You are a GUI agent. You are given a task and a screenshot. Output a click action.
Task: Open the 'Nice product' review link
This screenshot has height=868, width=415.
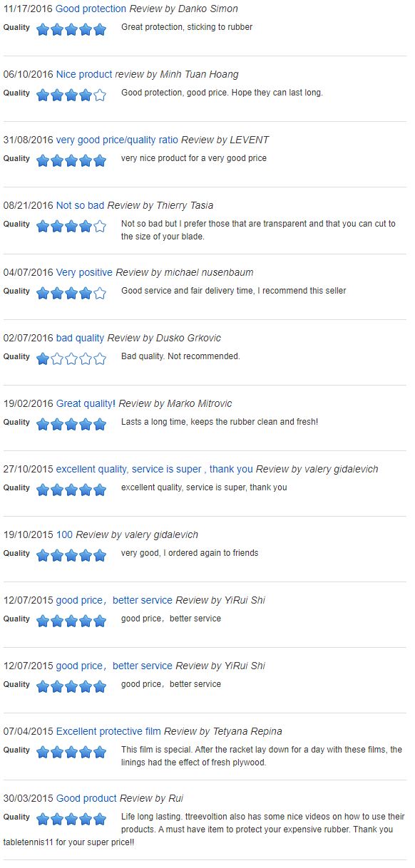(84, 74)
